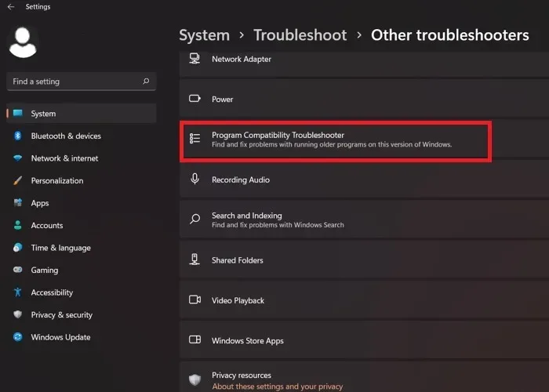This screenshot has width=549, height=392.
Task: Click the System monitor icon in sidebar
Action: 18,113
